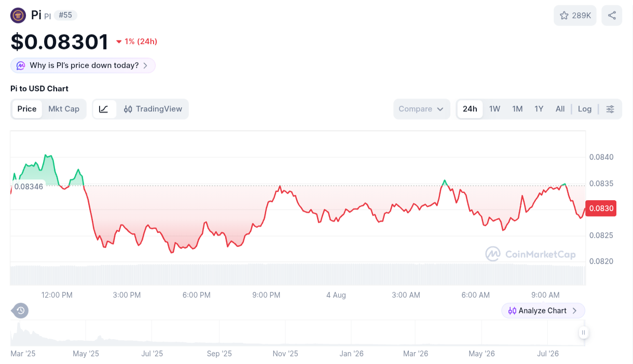
Task: Click the 9:00 PM axis label
Action: coord(266,295)
